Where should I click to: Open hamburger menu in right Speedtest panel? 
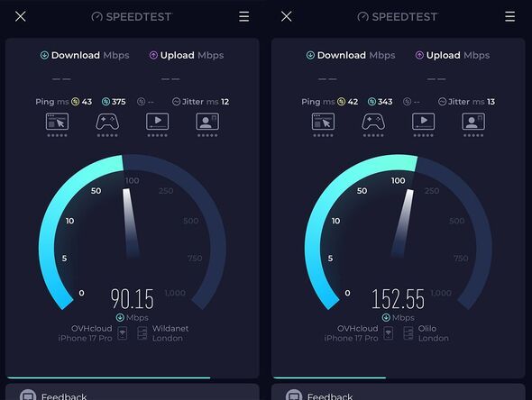click(509, 16)
